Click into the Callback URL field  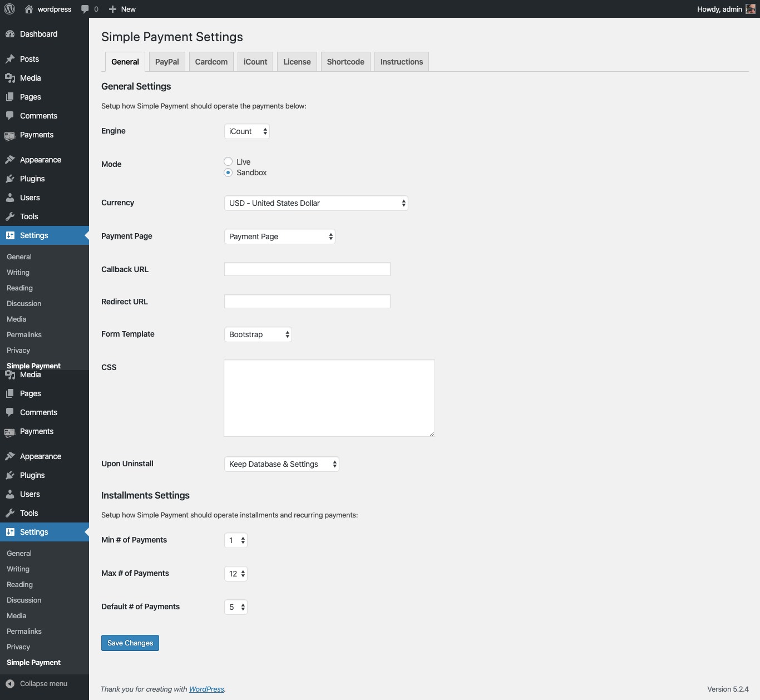pos(307,269)
